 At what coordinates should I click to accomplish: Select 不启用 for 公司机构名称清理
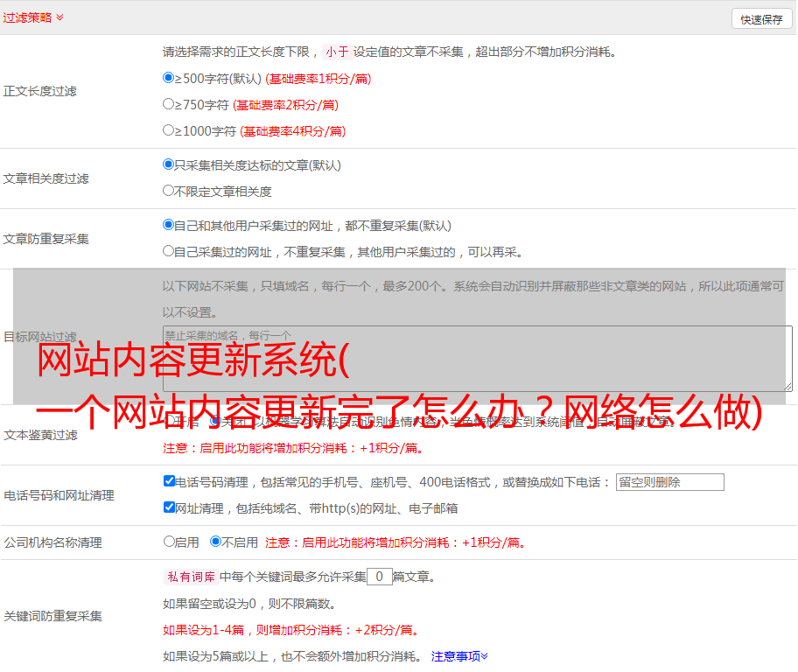coord(216,542)
